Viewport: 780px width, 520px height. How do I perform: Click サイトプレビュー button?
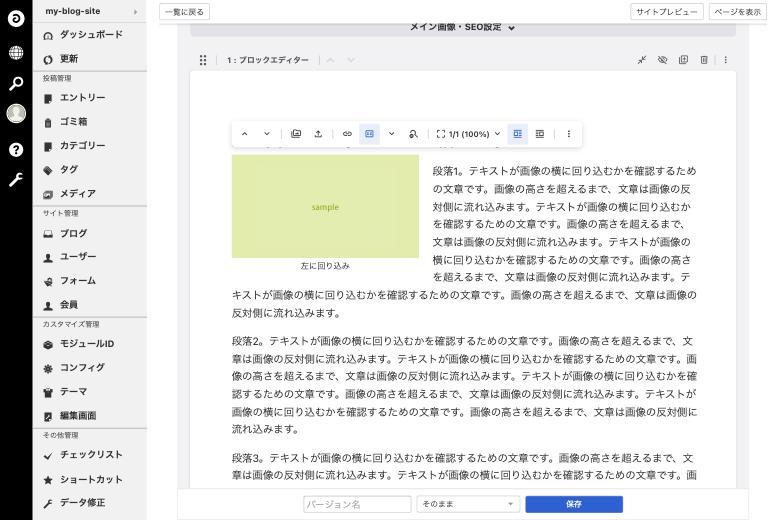[x=667, y=12]
